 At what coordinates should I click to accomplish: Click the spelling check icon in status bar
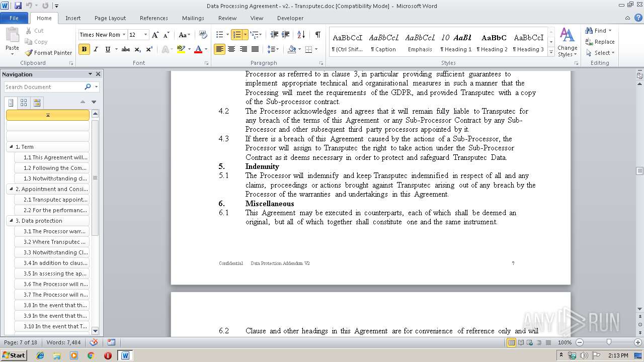point(94,342)
